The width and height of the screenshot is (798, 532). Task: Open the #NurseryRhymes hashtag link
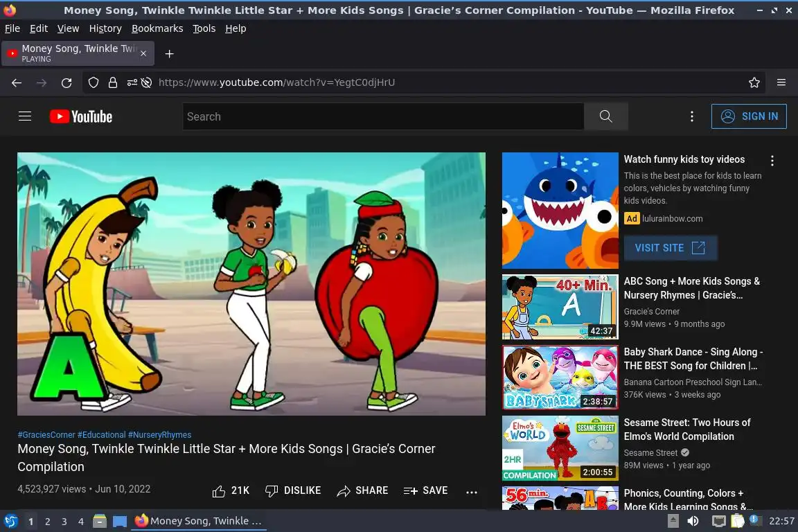[x=160, y=435]
